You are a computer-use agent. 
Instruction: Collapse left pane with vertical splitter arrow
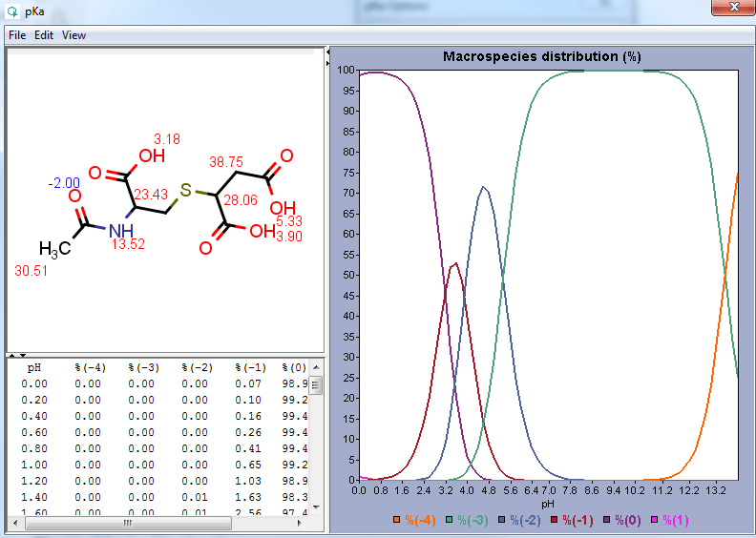click(x=327, y=52)
